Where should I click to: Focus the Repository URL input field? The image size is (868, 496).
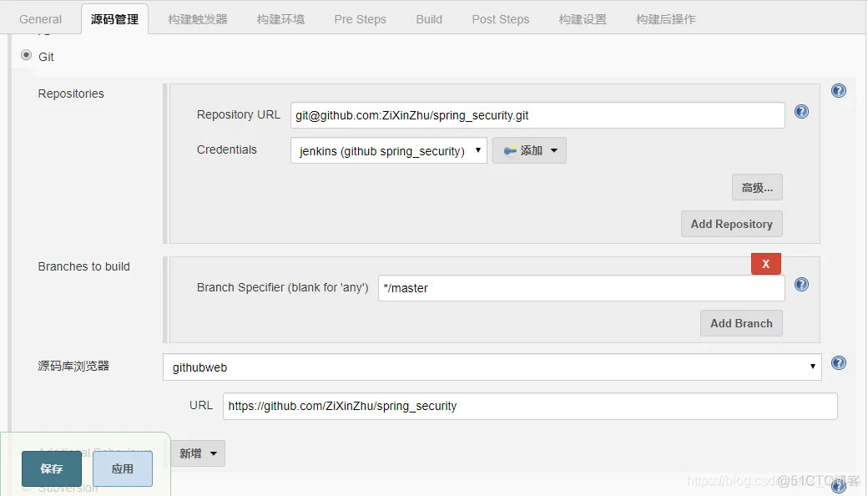(537, 115)
